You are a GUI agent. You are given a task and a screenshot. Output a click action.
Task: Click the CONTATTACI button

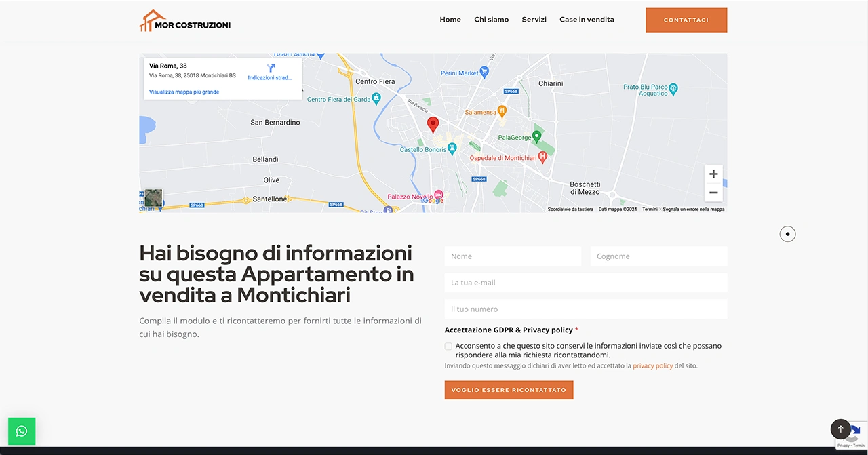click(x=686, y=20)
